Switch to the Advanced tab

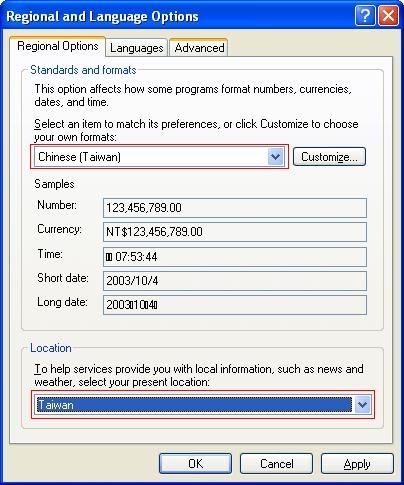[x=199, y=48]
